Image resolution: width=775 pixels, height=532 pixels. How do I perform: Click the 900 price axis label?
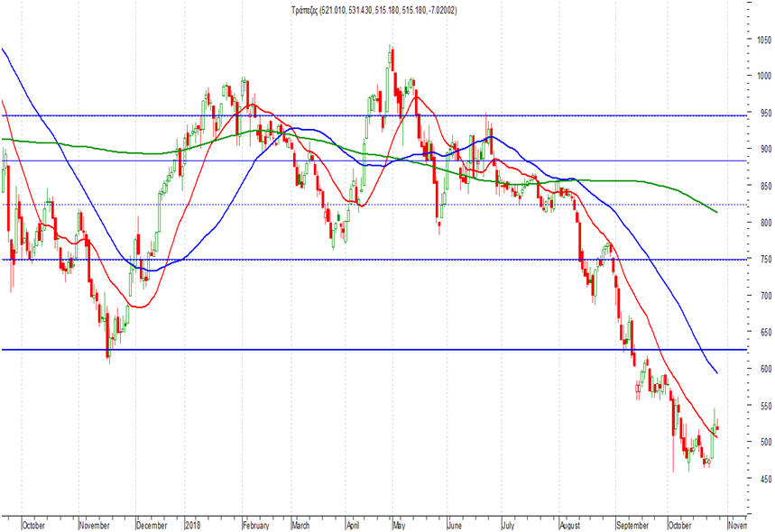click(x=764, y=149)
